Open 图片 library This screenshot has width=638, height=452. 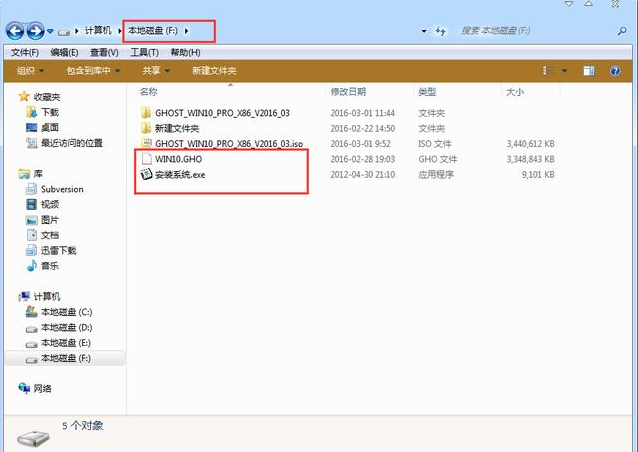coord(50,220)
